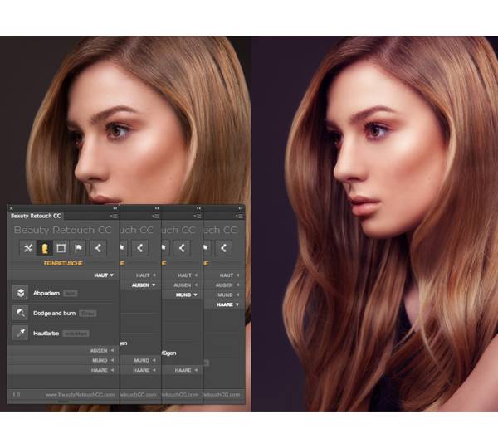This screenshot has height=448, width=498.
Task: Click the small tag button beside Abpudern
Action: 71,293
